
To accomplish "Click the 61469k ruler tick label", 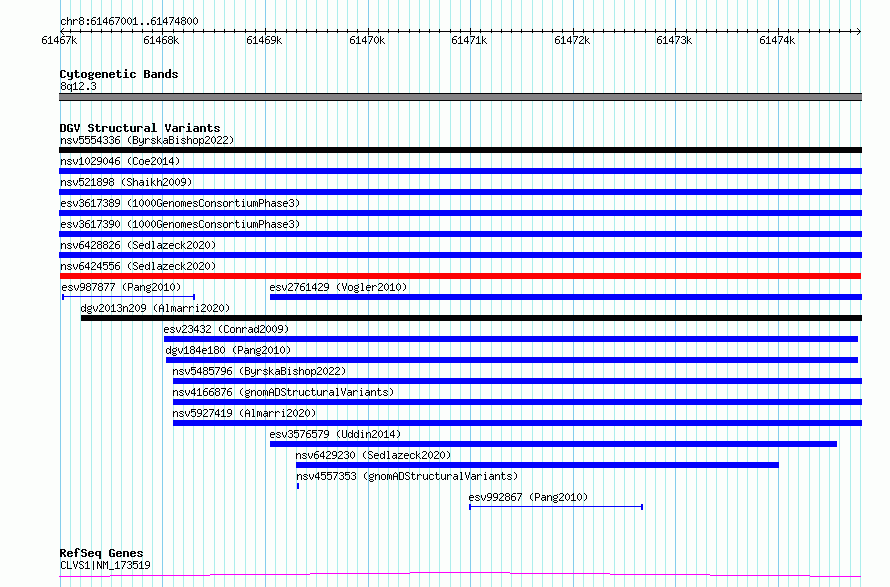I will 264,40.
